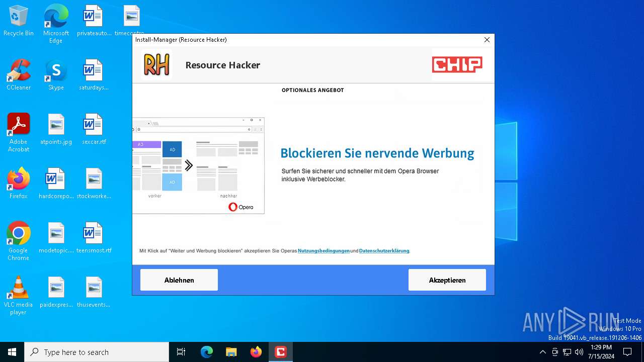This screenshot has height=362, width=644.
Task: Click the Resource Hacker RH logo
Action: pos(156,65)
